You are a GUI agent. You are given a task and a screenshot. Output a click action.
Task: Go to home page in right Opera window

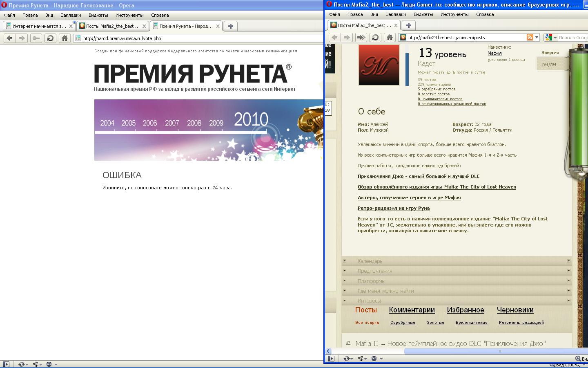(x=390, y=37)
